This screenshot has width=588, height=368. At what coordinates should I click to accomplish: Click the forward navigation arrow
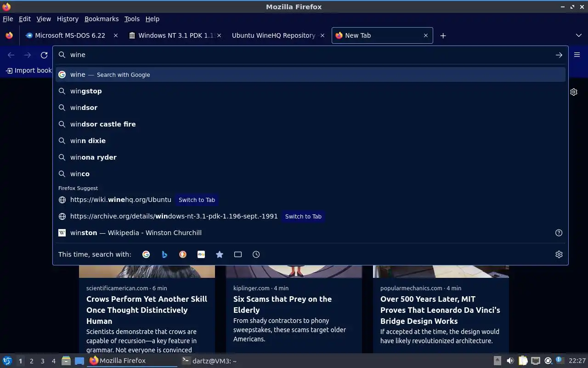28,55
